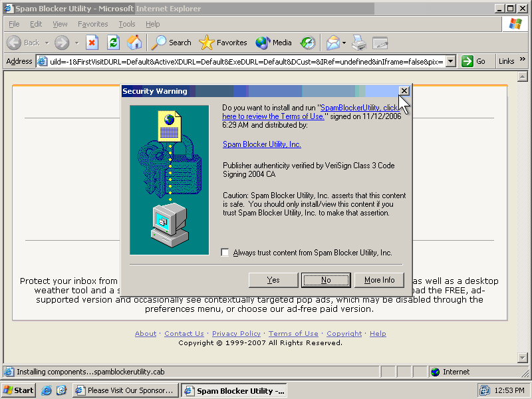
Task: Click the Installing components status bar text
Action: pos(90,372)
